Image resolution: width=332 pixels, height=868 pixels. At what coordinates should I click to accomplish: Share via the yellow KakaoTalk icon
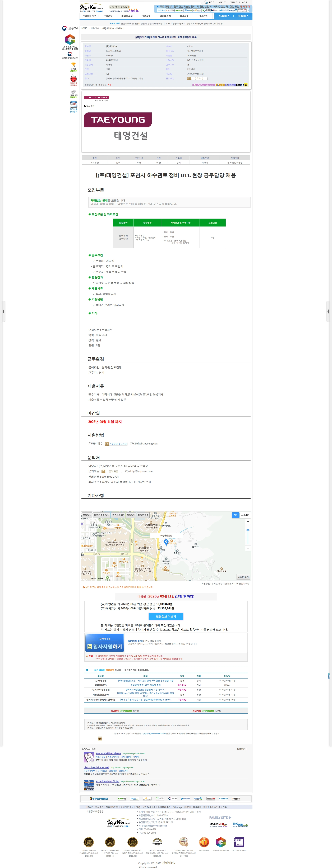(x=246, y=85)
